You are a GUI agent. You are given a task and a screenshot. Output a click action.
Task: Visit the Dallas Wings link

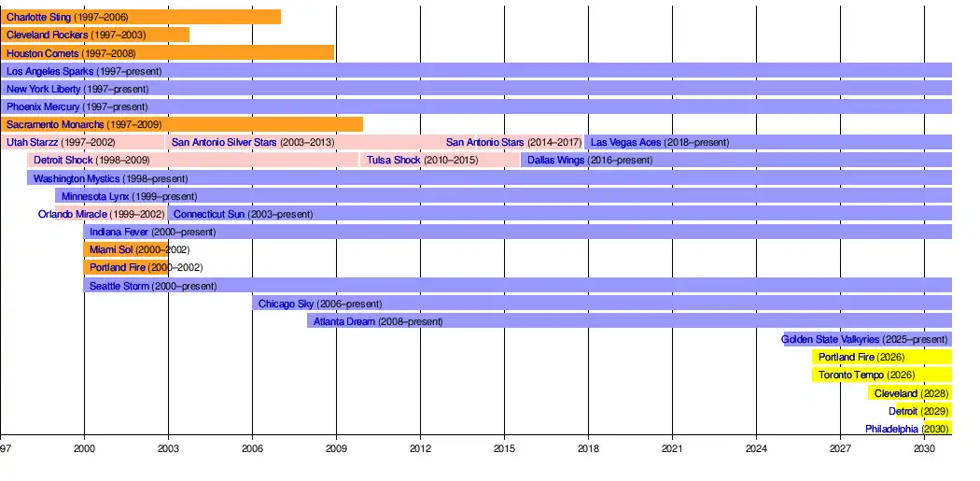pos(555,160)
